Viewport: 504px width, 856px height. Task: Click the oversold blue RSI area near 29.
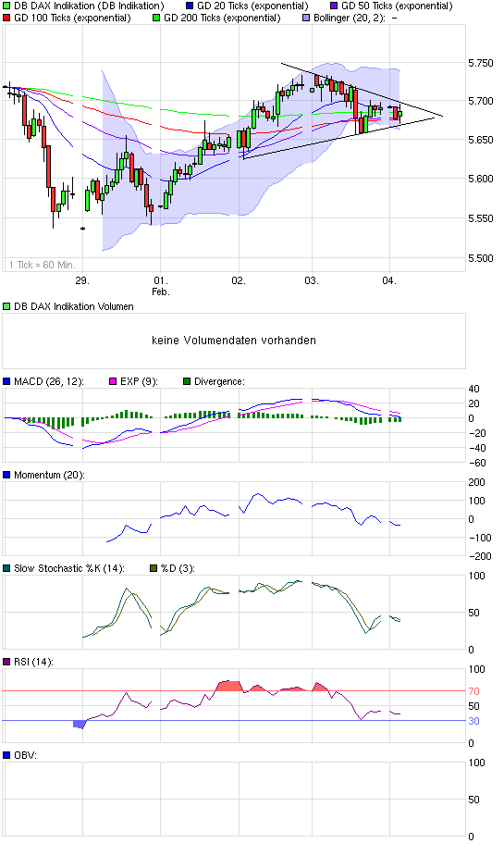[80, 725]
